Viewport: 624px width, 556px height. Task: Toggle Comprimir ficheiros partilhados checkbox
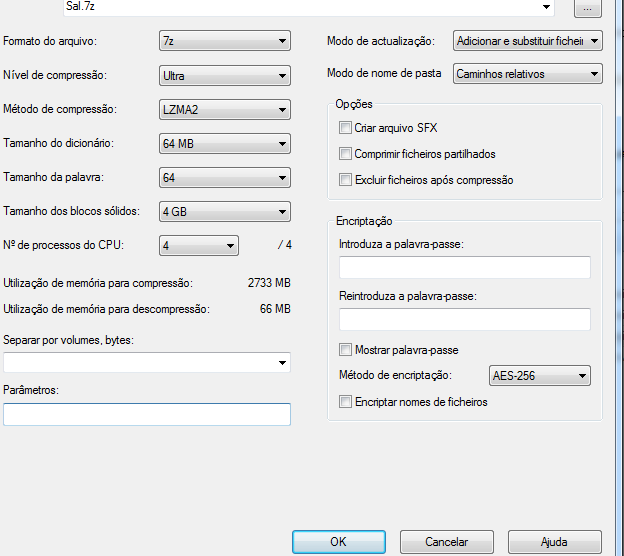click(346, 154)
